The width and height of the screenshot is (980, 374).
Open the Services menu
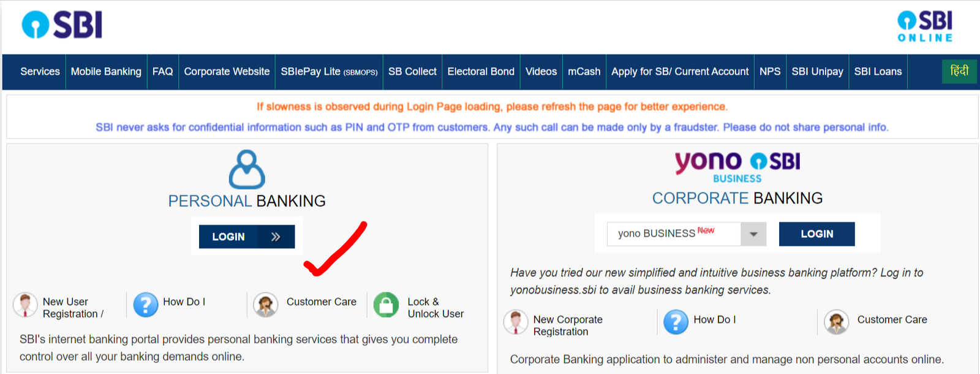point(40,72)
